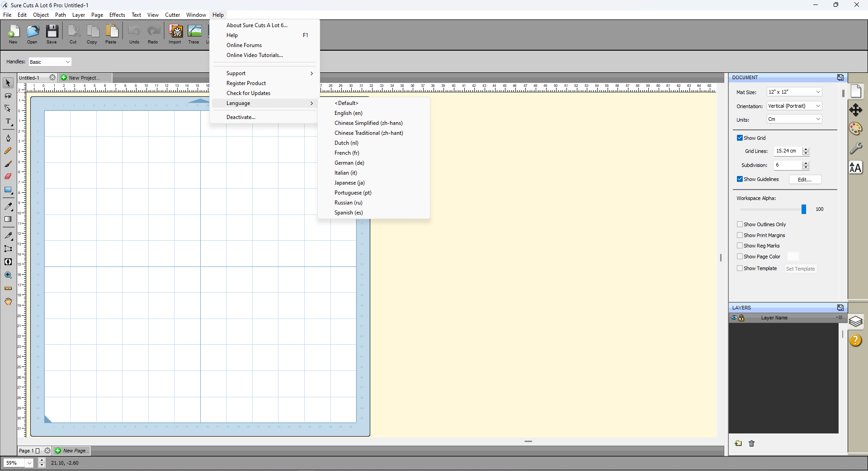The image size is (868, 471).
Task: Delete layer with the trash icon
Action: 752,443
